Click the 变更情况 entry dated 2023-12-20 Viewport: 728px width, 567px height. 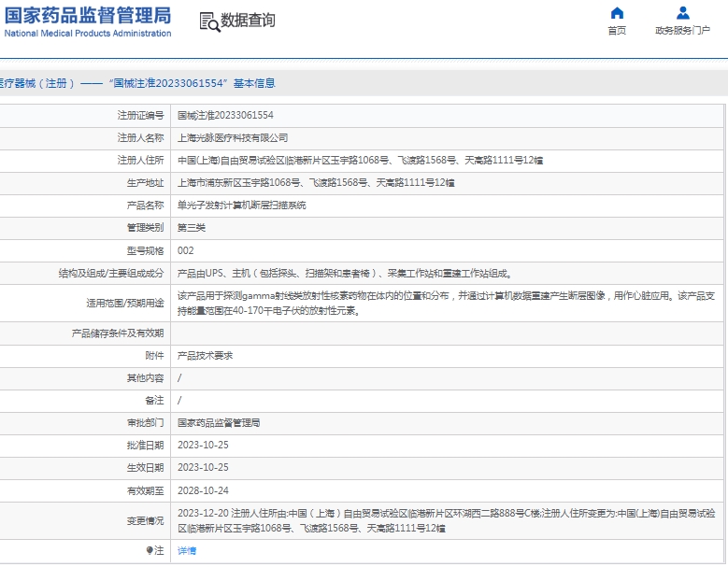(446, 520)
